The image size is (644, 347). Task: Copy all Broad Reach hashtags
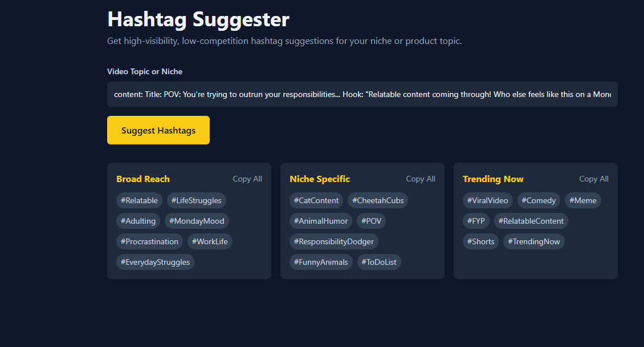pos(247,179)
